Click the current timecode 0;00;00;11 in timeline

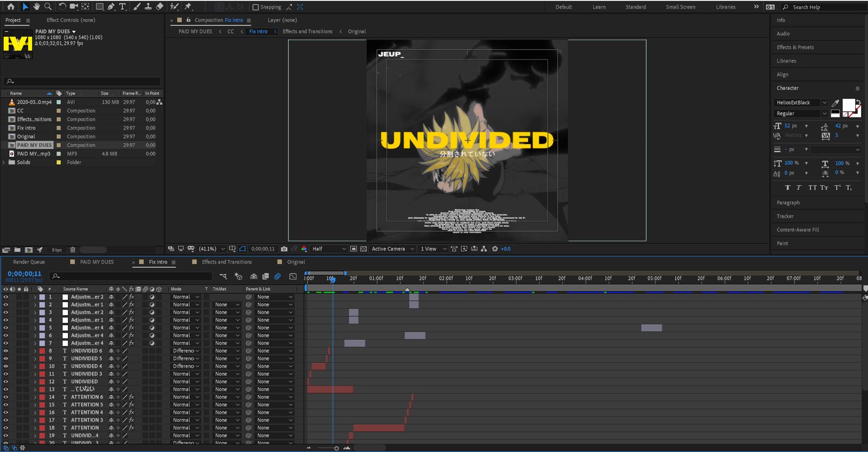(24, 274)
